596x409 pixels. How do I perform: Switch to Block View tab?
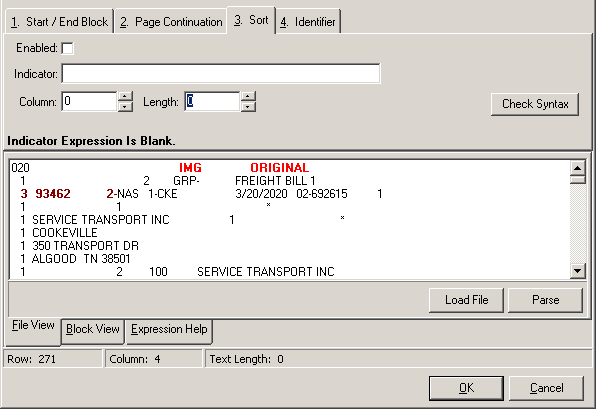click(x=93, y=329)
